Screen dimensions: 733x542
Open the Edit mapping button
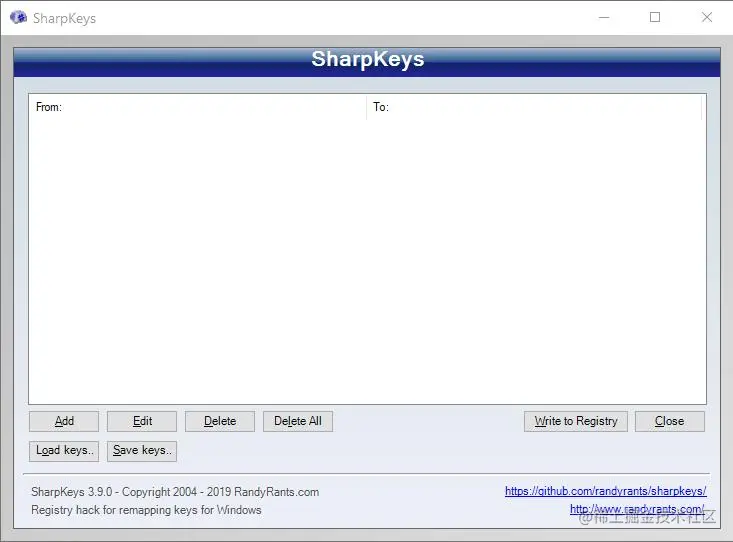click(x=142, y=421)
